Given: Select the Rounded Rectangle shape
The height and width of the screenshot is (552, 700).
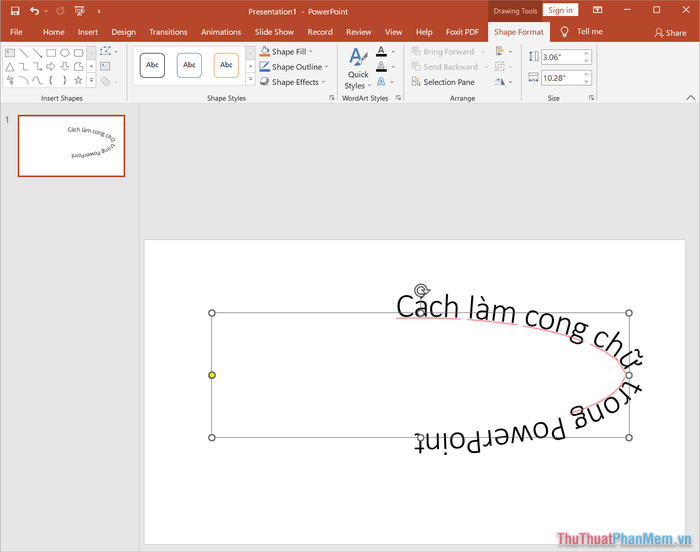Looking at the screenshot, I should (79, 53).
